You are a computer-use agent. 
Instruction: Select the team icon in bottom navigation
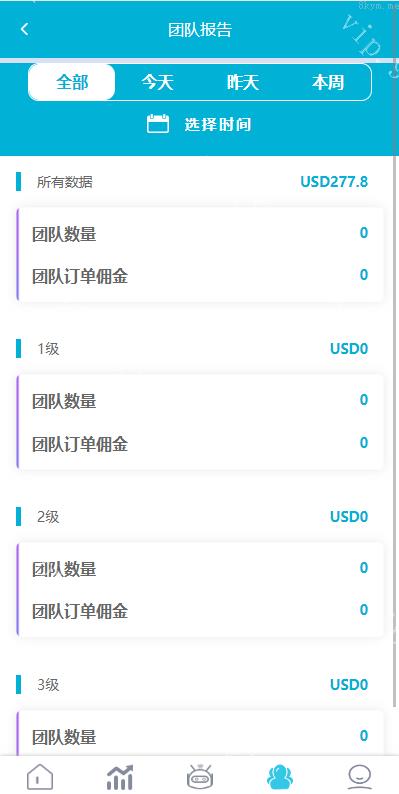click(x=280, y=776)
